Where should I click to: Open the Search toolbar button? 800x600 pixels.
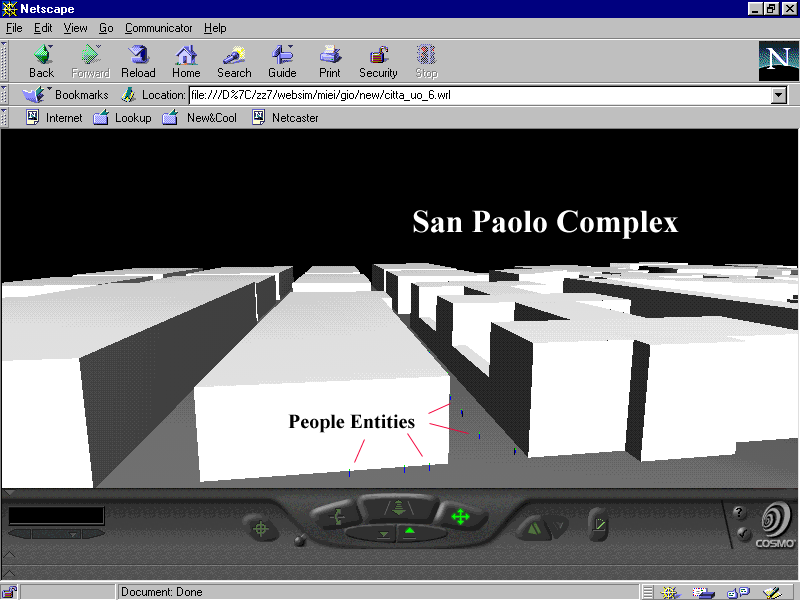[234, 61]
